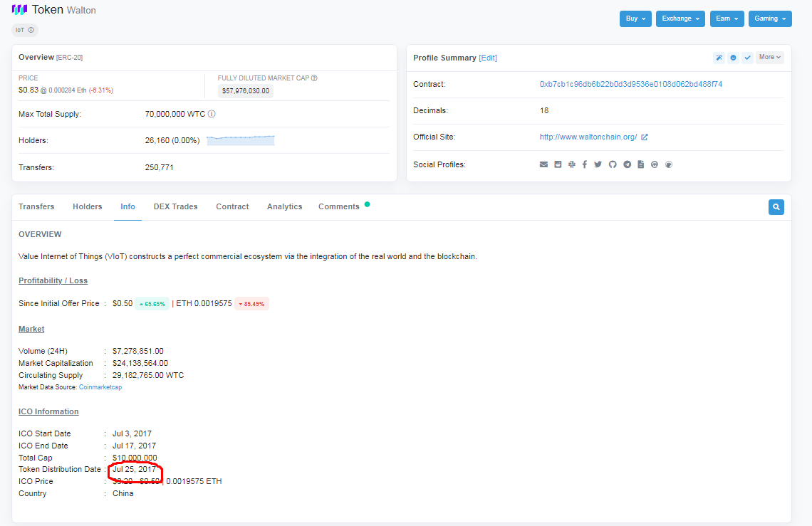The height and width of the screenshot is (526, 812).
Task: Open the Telegram social profile icon
Action: (627, 164)
